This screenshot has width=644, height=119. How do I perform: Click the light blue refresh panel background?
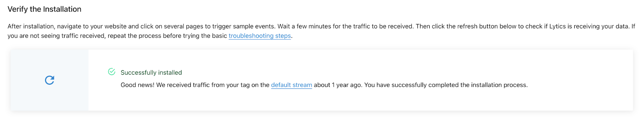[50, 80]
